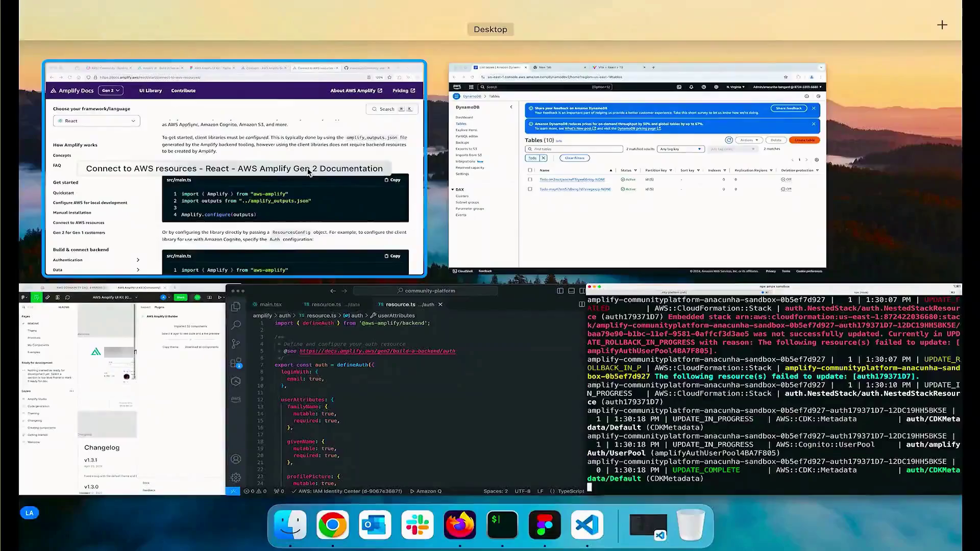Open UI Library in Amplify Docs header

tap(151, 91)
